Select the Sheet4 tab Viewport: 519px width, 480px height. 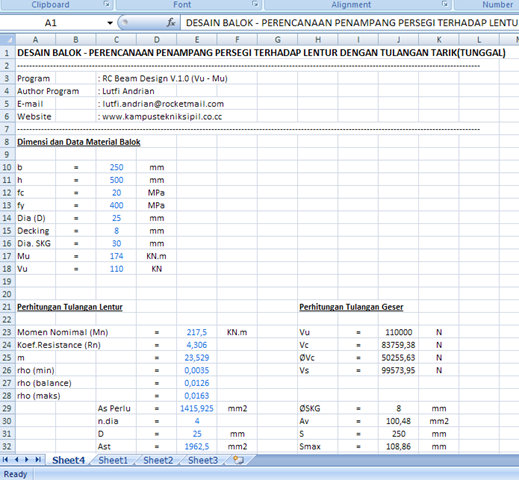pos(68,460)
